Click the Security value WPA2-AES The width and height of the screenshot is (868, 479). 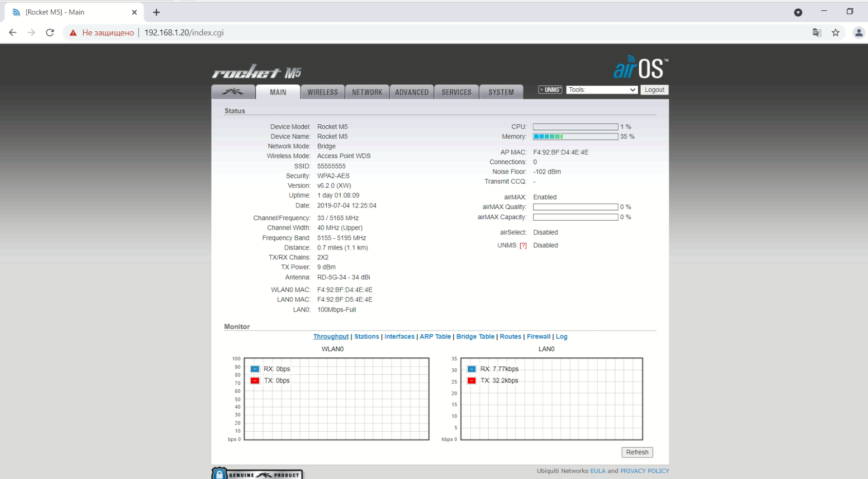334,176
